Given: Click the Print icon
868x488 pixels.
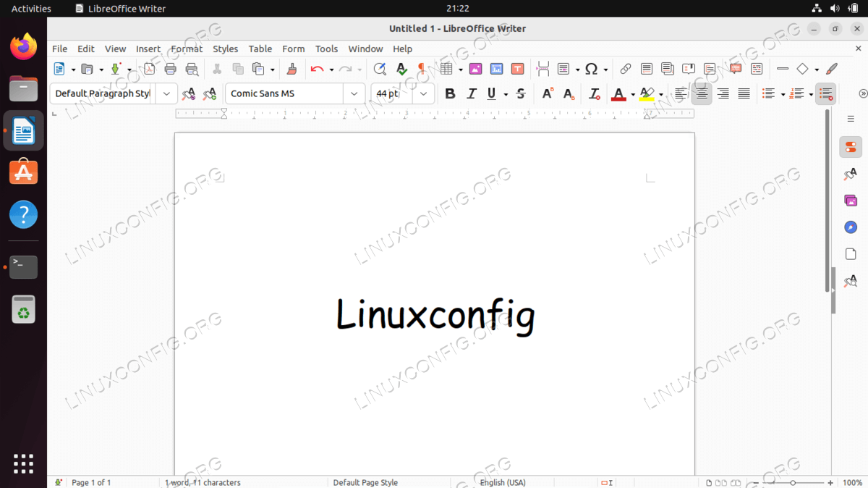Looking at the screenshot, I should tap(171, 69).
